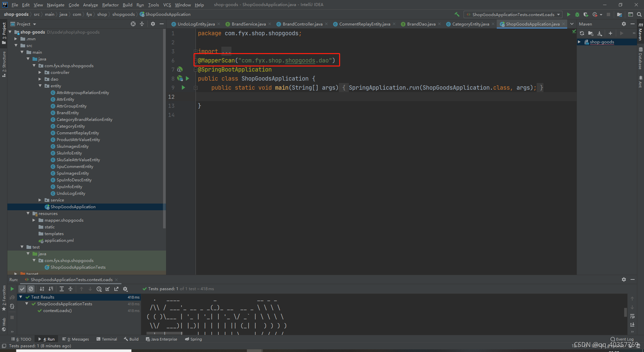Toggle Favorites tool window stripe
The height and width of the screenshot is (352, 644).
point(4,298)
